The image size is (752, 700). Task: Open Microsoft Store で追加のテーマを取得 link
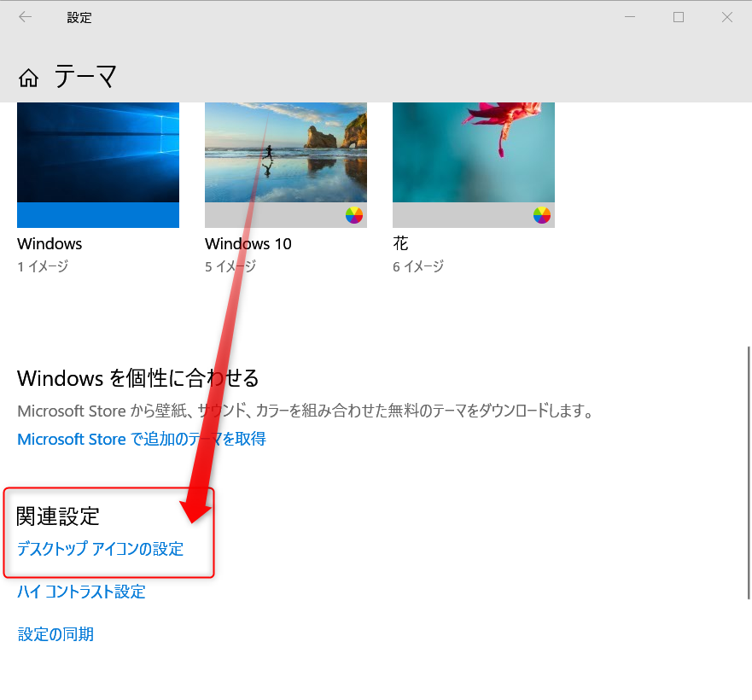[142, 439]
